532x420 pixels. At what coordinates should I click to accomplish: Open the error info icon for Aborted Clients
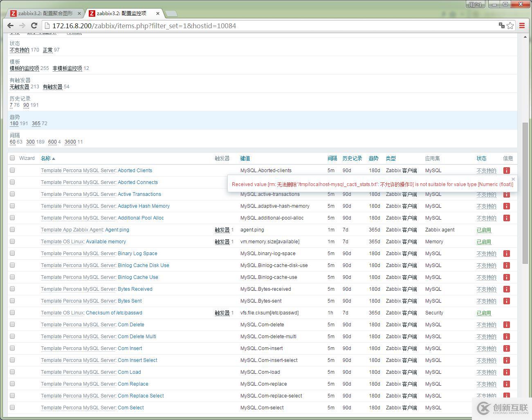pyautogui.click(x=507, y=171)
